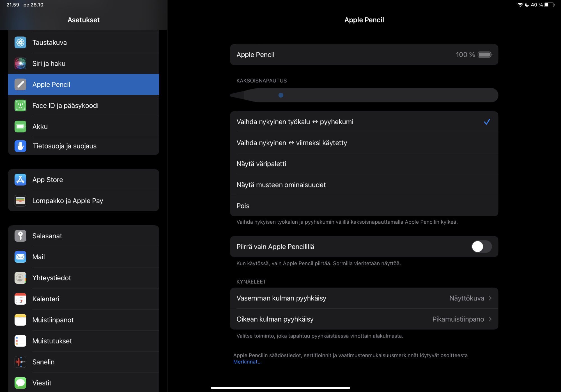Open the Merkinnät… link

(247, 362)
